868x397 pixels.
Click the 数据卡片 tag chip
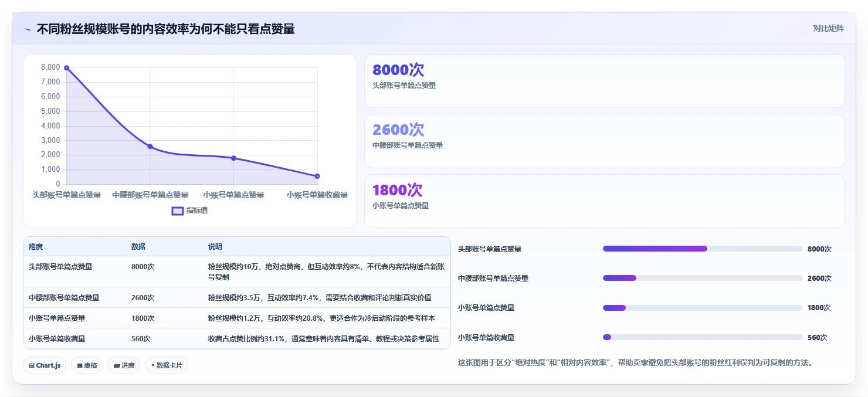[167, 365]
